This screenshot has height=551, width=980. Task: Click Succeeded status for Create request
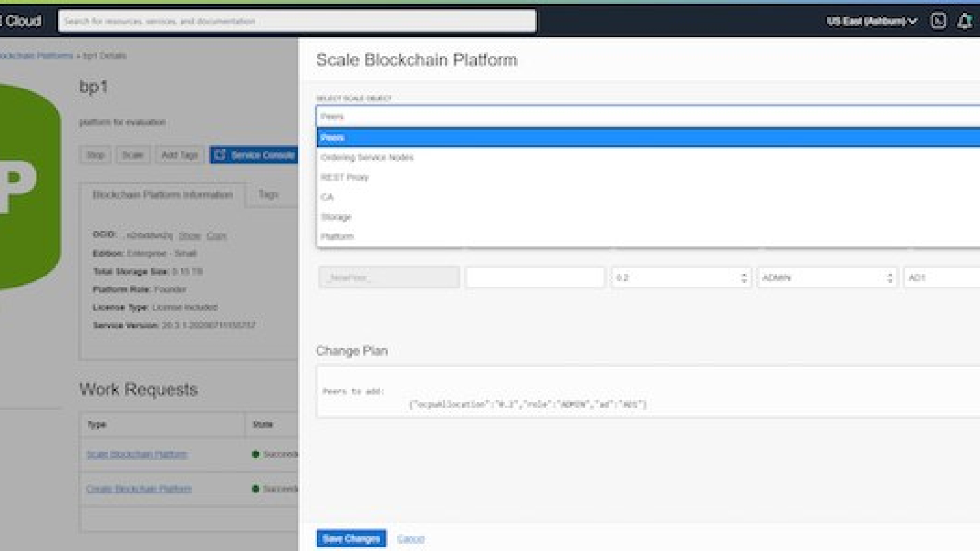pyautogui.click(x=275, y=489)
